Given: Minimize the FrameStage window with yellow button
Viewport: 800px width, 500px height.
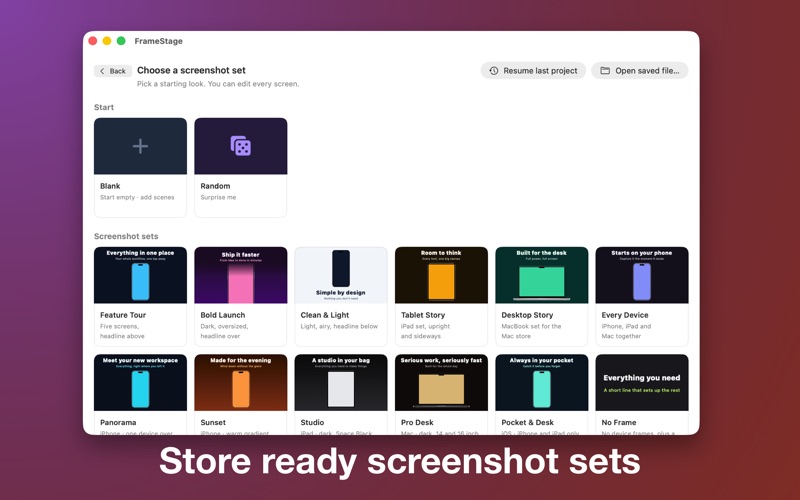Looking at the screenshot, I should (107, 41).
